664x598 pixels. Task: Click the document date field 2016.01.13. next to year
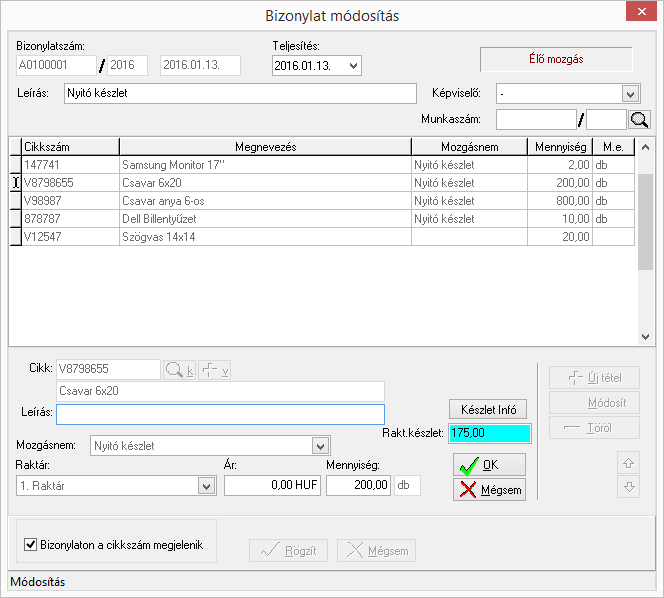click(200, 65)
